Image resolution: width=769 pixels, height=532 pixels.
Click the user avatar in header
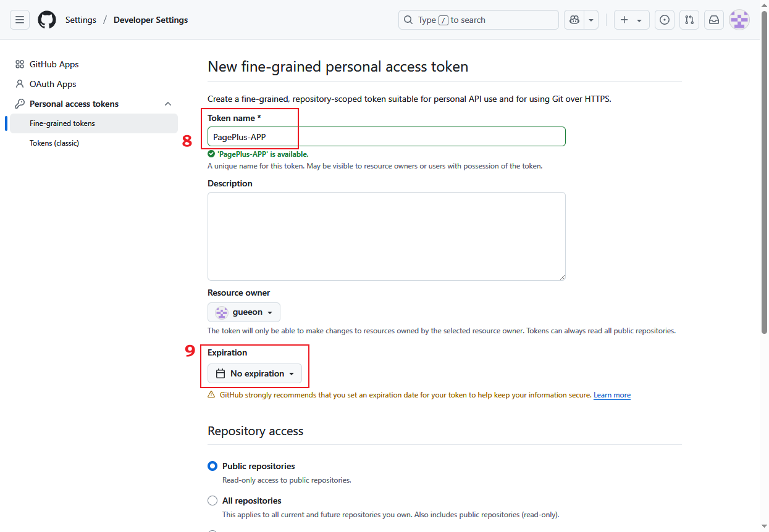click(x=739, y=20)
